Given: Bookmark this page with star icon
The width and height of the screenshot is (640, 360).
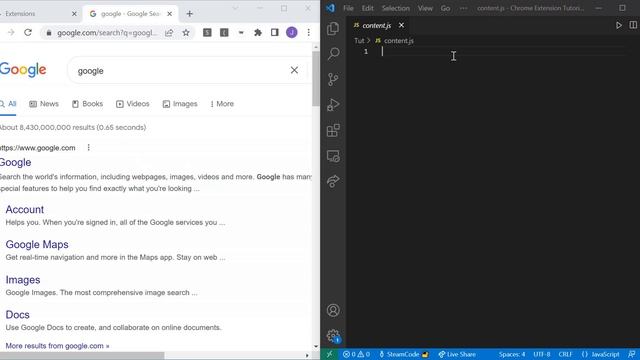Looking at the screenshot, I should [x=186, y=33].
